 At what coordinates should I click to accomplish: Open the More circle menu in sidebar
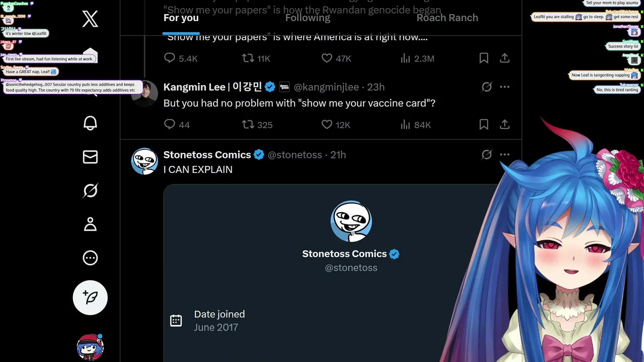click(x=90, y=258)
